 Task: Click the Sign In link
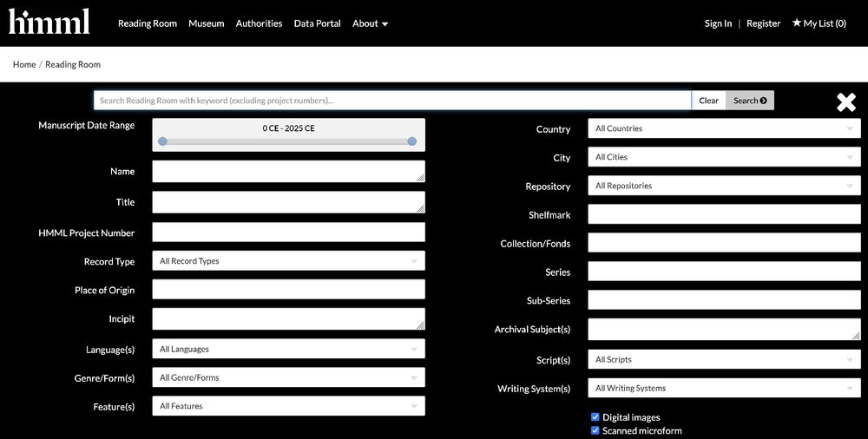(x=718, y=23)
